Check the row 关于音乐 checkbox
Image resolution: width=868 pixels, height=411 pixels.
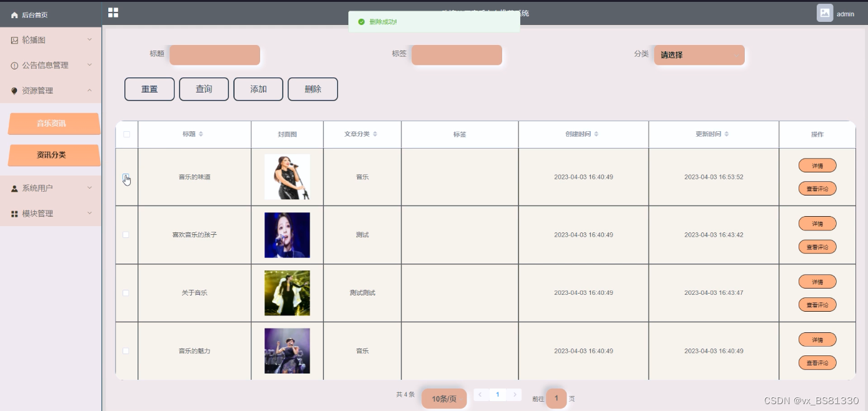[126, 293]
